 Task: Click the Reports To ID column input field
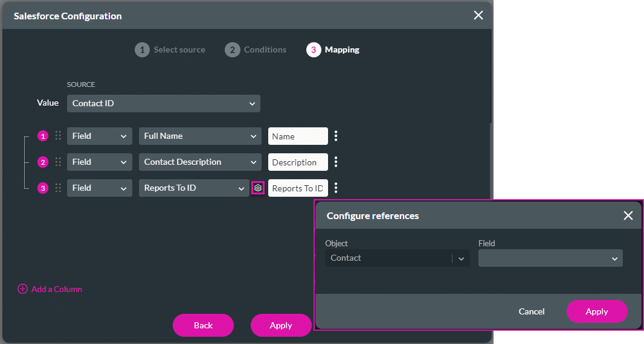[x=298, y=188]
